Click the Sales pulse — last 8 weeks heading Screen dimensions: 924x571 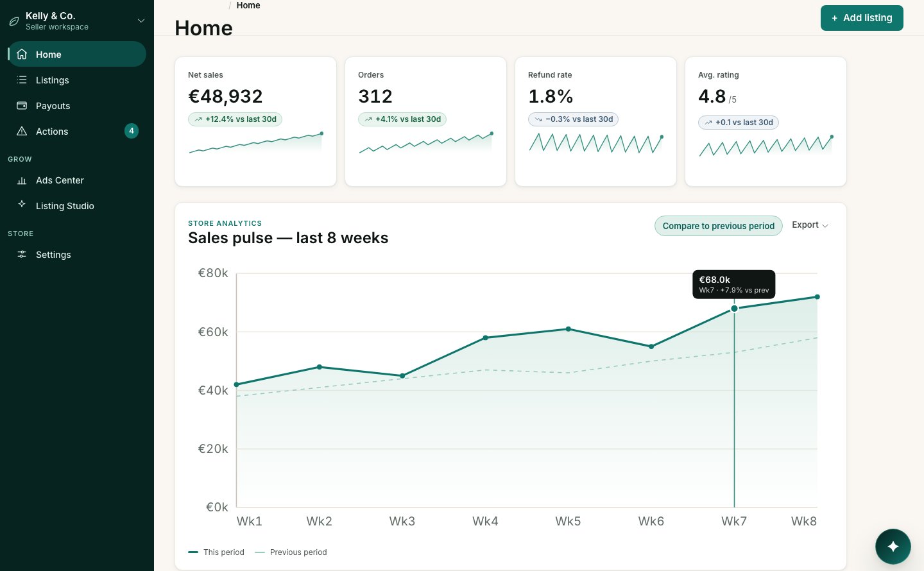click(x=288, y=238)
